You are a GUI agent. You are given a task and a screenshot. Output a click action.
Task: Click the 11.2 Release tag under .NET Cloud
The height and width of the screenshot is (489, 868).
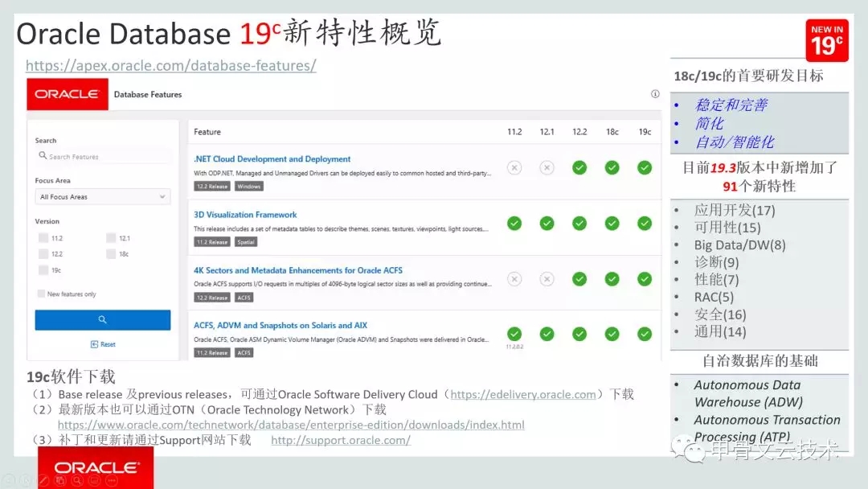point(212,187)
